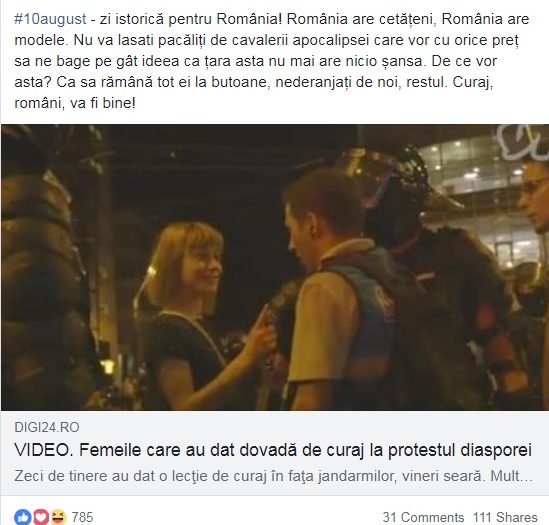Click the laughing Haha reaction icon

(x=58, y=517)
